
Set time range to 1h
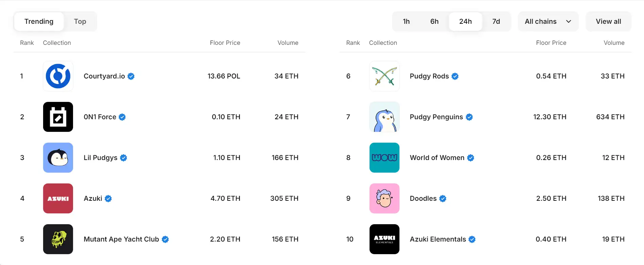(x=406, y=21)
